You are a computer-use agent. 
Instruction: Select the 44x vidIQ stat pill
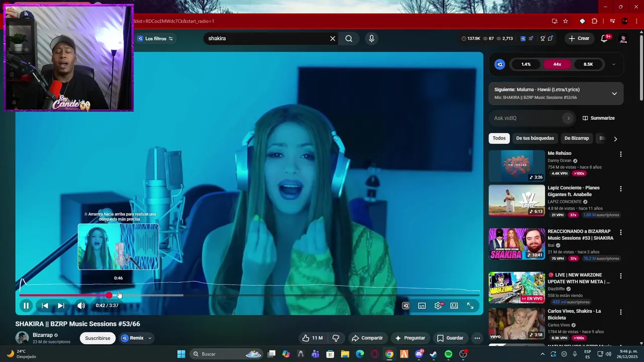[557, 64]
